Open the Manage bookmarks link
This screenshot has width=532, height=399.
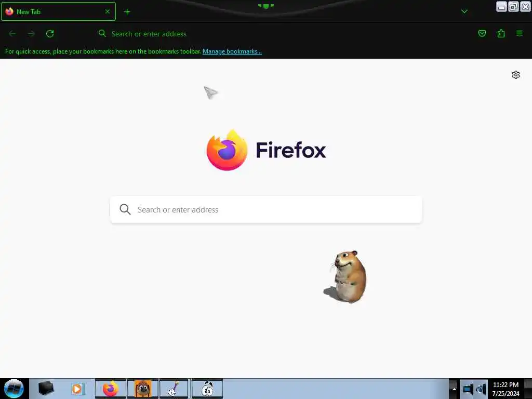(232, 51)
